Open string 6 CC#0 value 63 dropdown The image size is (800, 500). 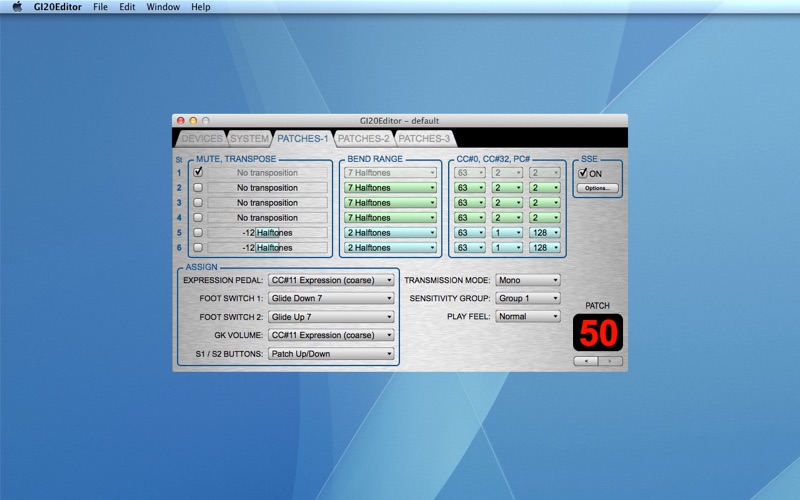(x=469, y=247)
